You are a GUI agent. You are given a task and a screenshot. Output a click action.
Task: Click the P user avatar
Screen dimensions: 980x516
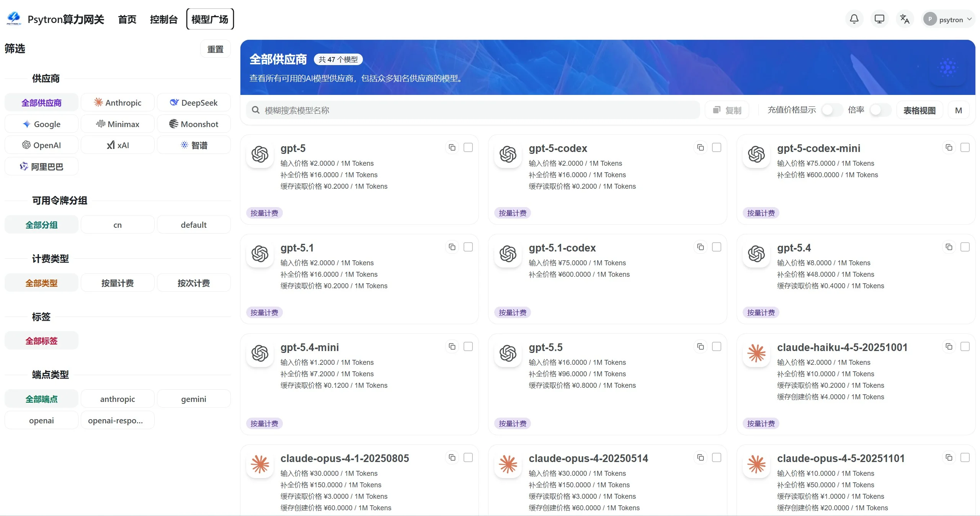coord(930,19)
